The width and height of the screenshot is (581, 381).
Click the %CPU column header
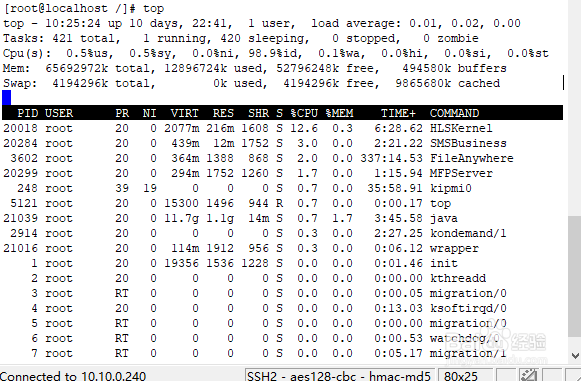[304, 113]
